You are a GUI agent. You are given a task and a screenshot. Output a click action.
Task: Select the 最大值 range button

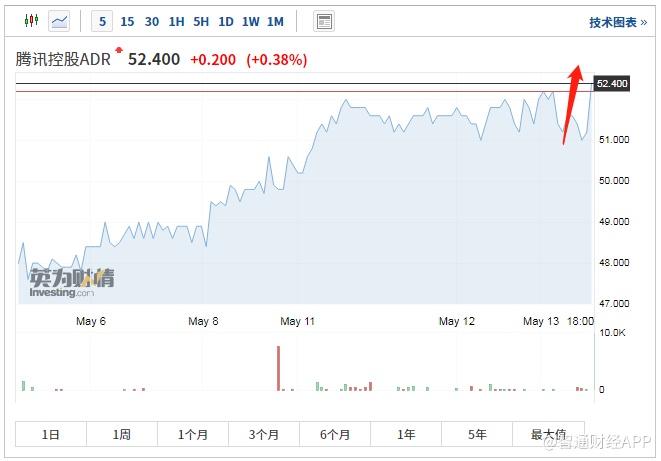coord(548,434)
